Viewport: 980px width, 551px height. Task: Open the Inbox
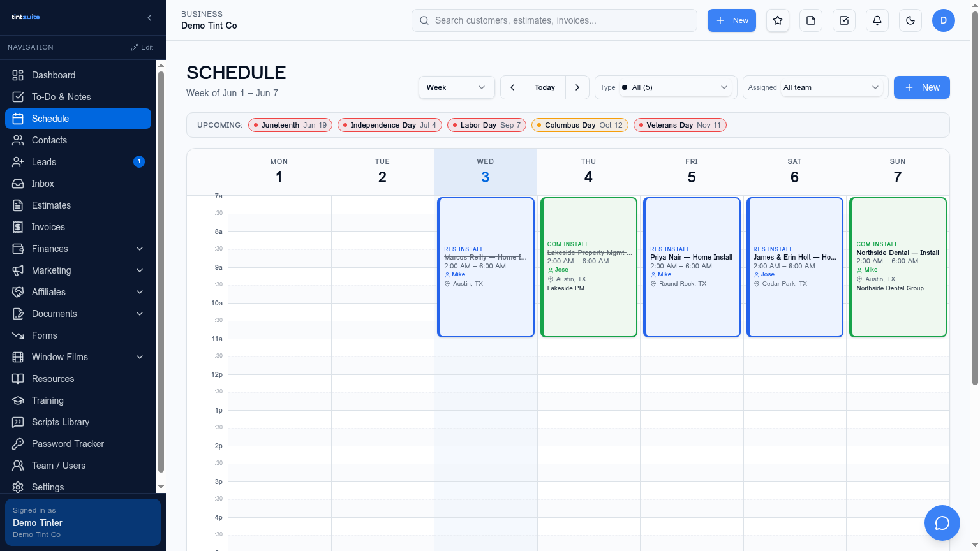coord(78,184)
